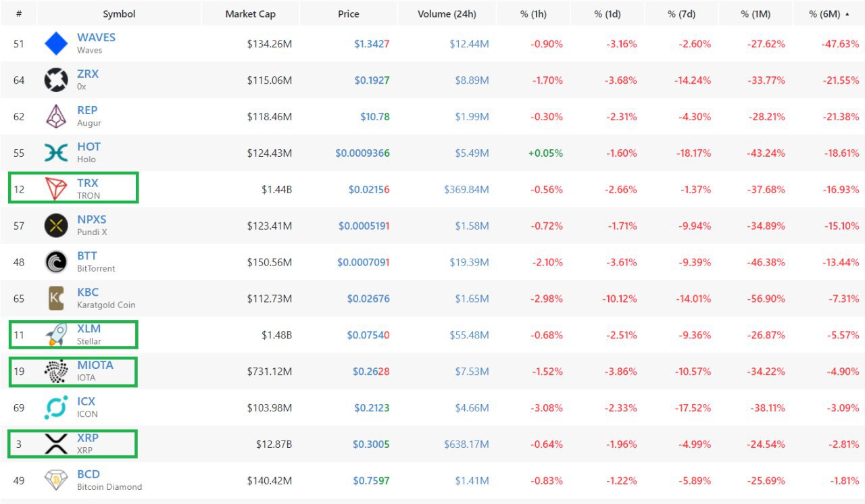Click the NPXS Pundi X coin icon
Screen dimensions: 865x504
tap(56, 226)
